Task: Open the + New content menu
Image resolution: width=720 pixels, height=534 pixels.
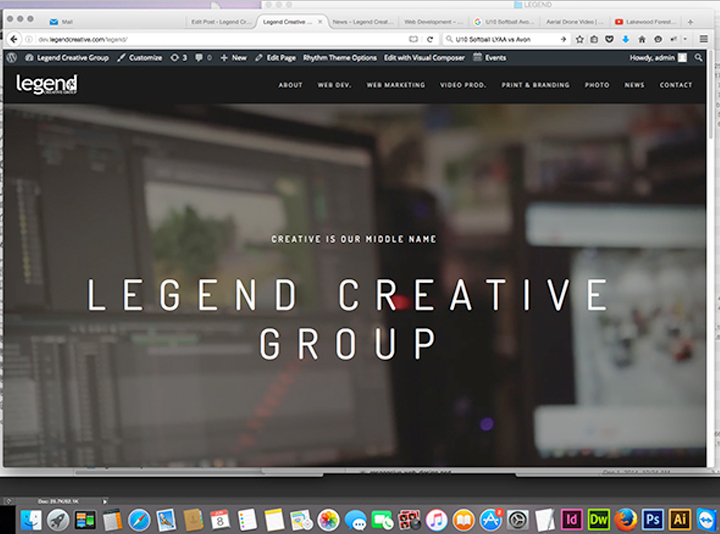Action: [x=234, y=57]
